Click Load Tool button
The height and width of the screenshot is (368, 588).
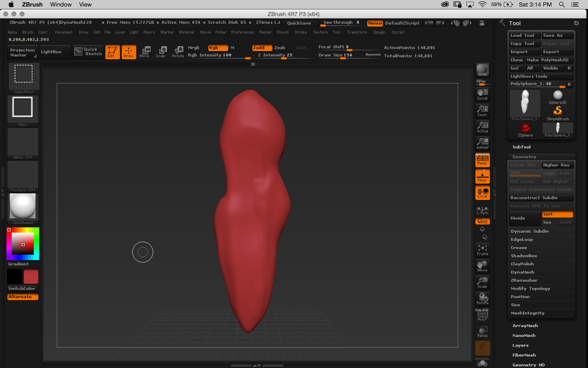coord(525,35)
